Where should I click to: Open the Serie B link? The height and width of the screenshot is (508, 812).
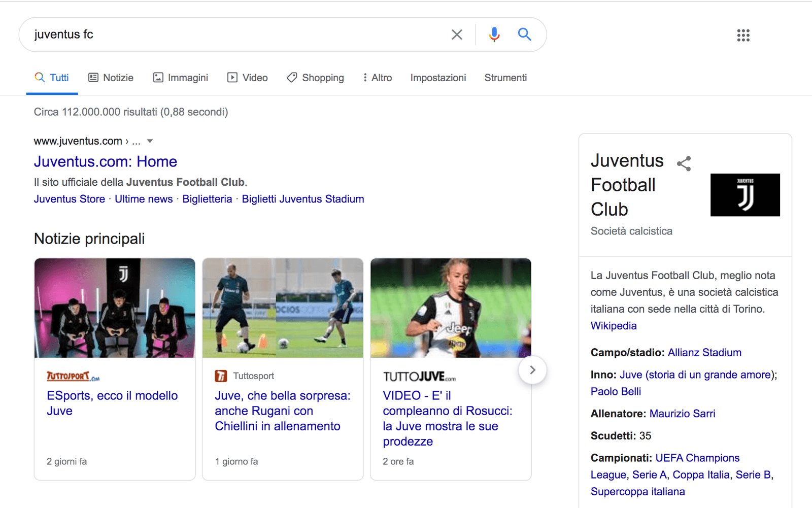(753, 475)
